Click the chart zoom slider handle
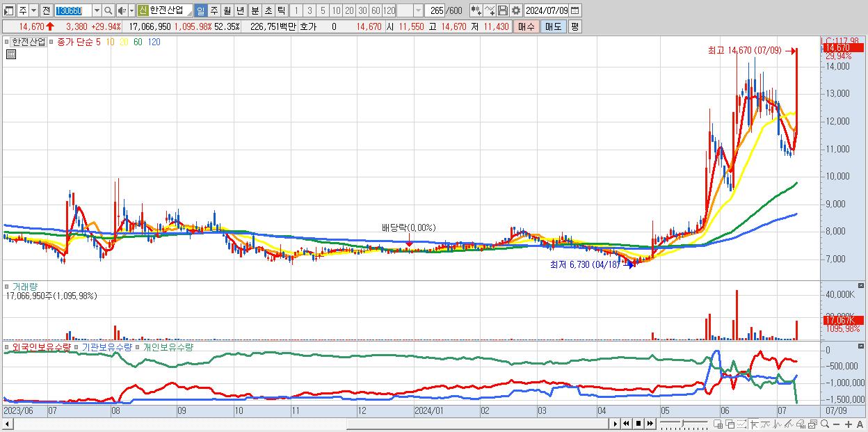Screen dimensions: 868x432 coord(683,423)
